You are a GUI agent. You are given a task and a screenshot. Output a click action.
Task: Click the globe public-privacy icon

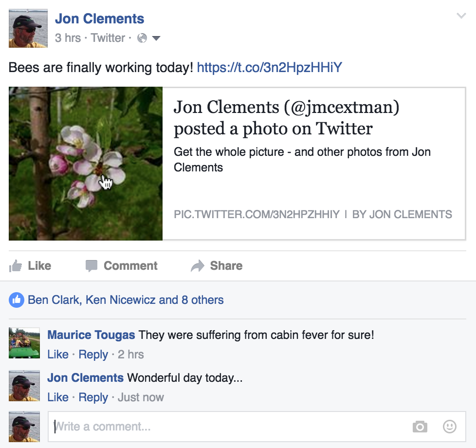pos(142,38)
